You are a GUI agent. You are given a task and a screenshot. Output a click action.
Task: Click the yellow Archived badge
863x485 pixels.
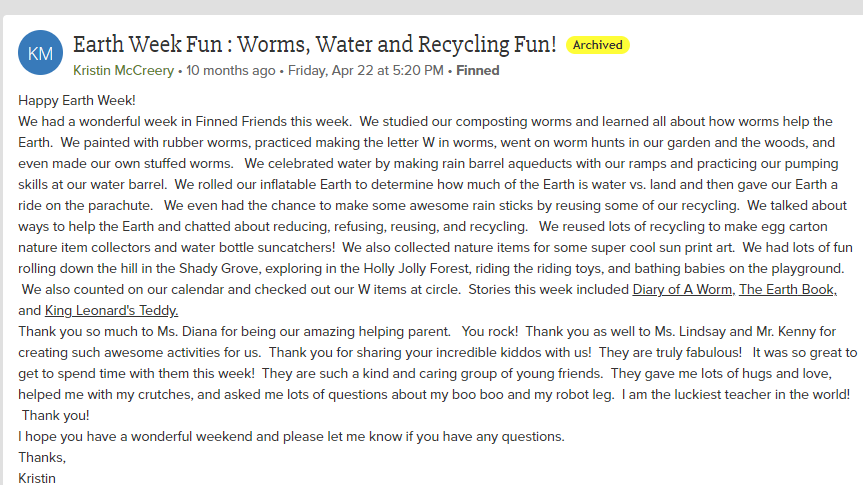tap(598, 45)
